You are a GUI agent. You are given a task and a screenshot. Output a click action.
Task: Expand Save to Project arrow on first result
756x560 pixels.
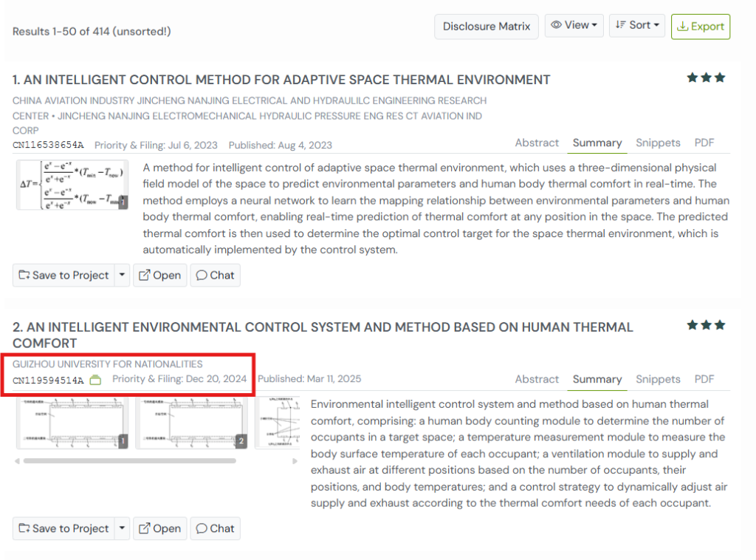pyautogui.click(x=122, y=276)
